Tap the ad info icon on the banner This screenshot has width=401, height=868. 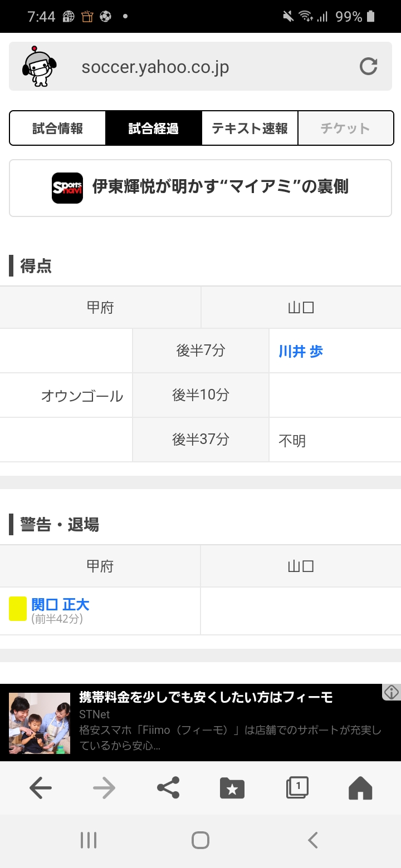point(392,692)
